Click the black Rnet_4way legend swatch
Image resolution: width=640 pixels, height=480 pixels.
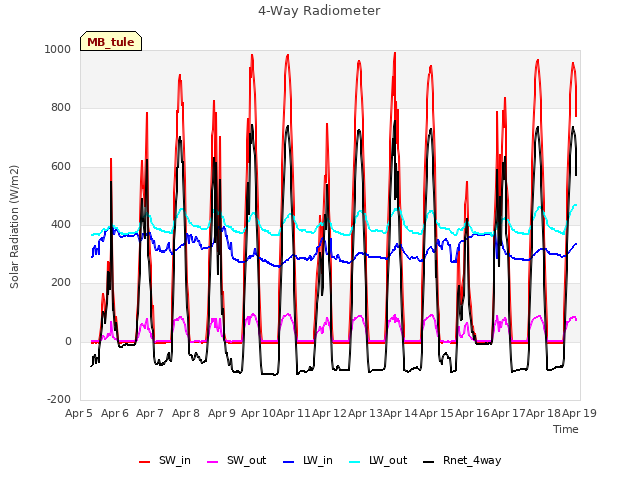pos(429,462)
